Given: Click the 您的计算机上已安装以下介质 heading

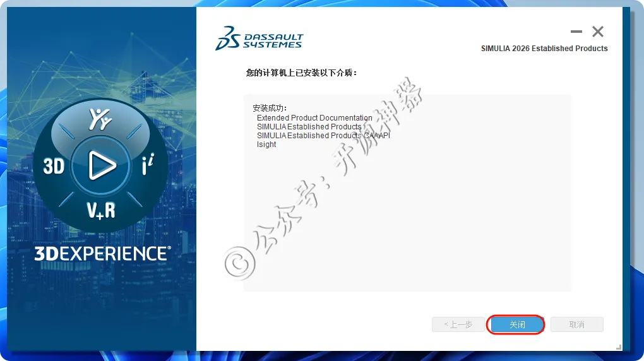Looking at the screenshot, I should (301, 73).
